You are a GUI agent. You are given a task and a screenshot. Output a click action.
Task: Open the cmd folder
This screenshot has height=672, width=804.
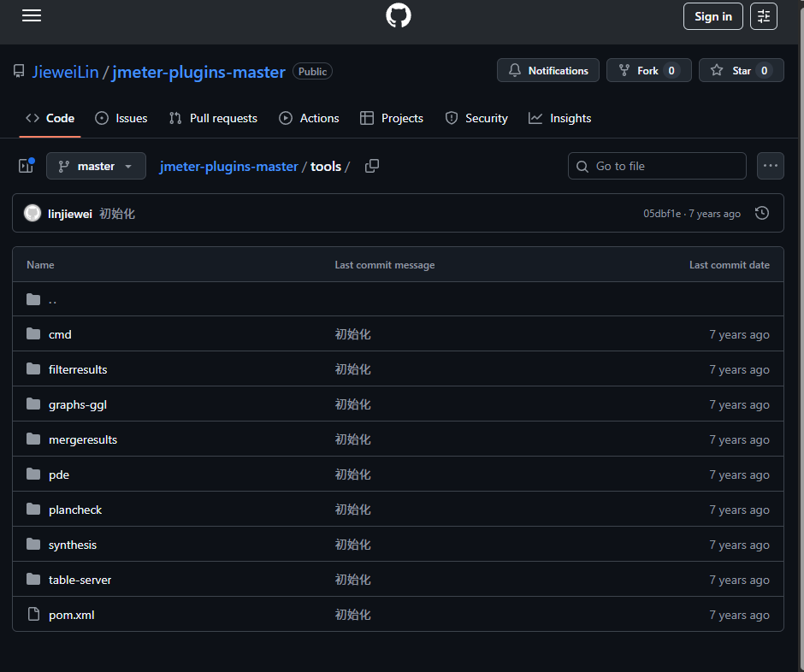tap(60, 335)
